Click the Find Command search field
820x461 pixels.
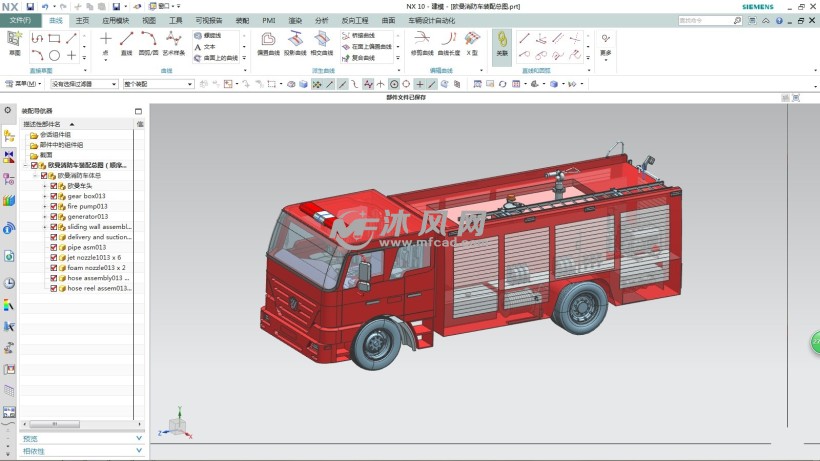pyautogui.click(x=710, y=20)
